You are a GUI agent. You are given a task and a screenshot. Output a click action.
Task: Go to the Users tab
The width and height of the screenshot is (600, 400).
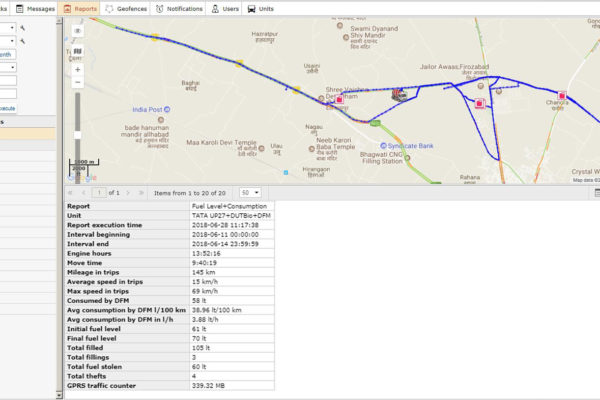click(x=226, y=8)
